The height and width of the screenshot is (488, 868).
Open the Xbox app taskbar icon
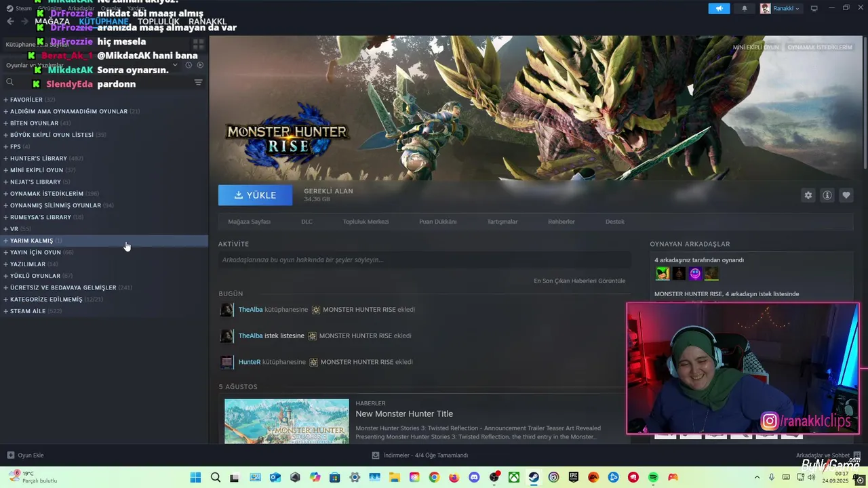coord(514,477)
